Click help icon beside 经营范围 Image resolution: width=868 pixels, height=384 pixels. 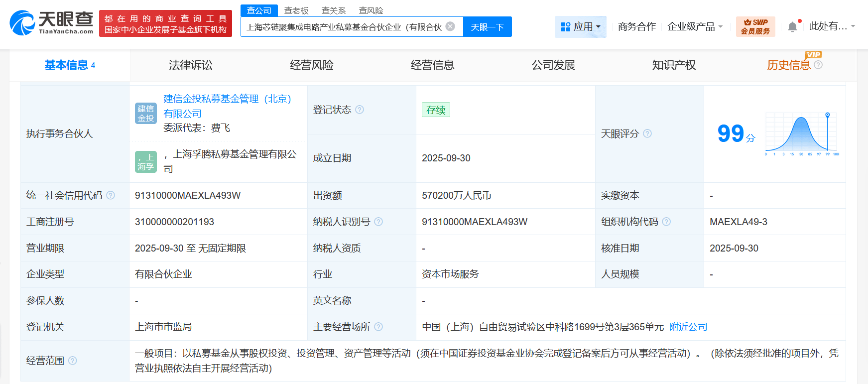tap(73, 361)
